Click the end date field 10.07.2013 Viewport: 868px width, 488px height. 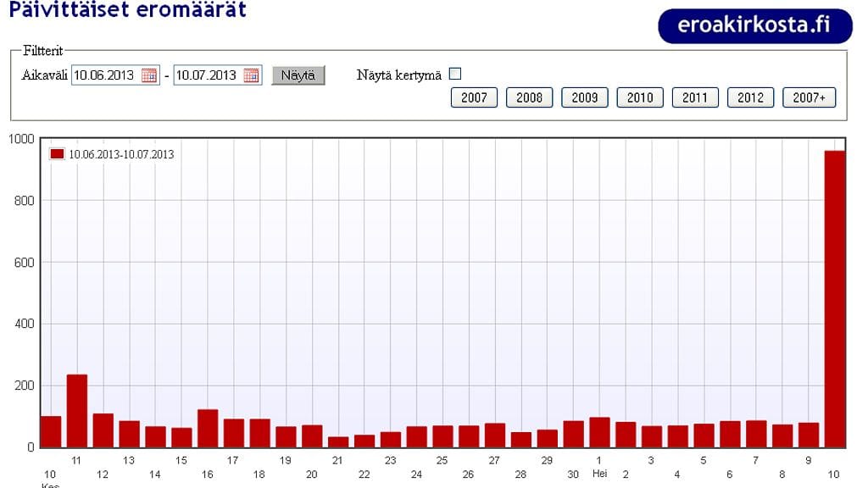[x=207, y=75]
